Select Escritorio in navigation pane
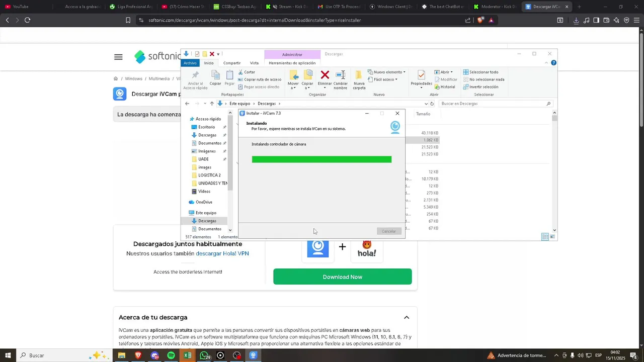This screenshot has width=644, height=362. (206, 127)
